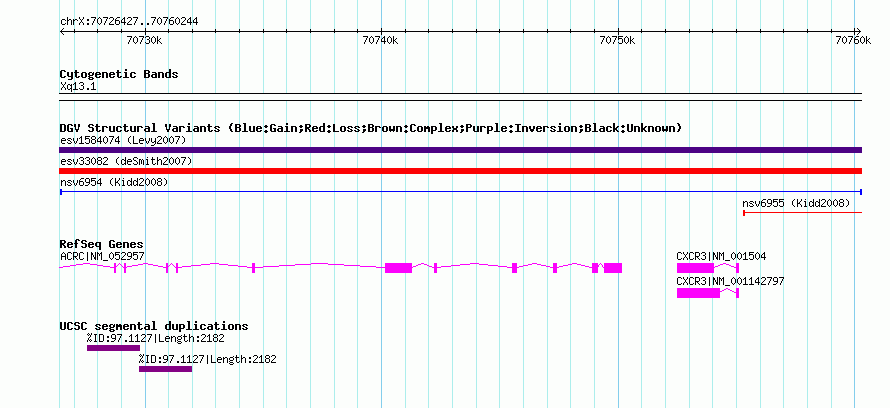This screenshot has height=408, width=890.
Task: Click the largest ACRC exon block
Action: 398,268
